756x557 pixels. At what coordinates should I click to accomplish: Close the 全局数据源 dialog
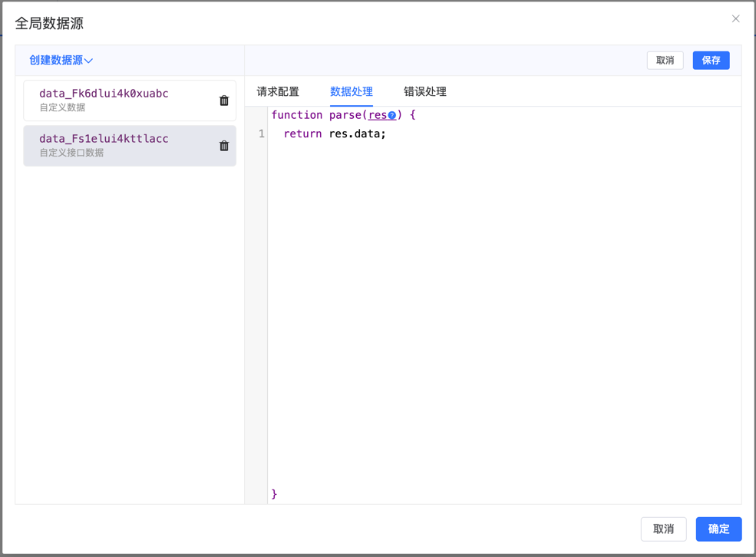(735, 19)
